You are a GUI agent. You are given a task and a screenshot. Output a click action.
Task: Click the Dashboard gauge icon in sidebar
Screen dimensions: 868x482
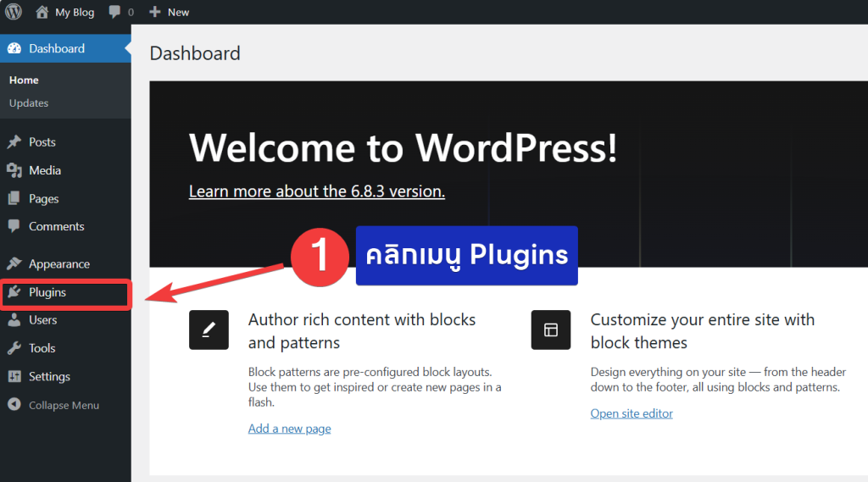(14, 48)
